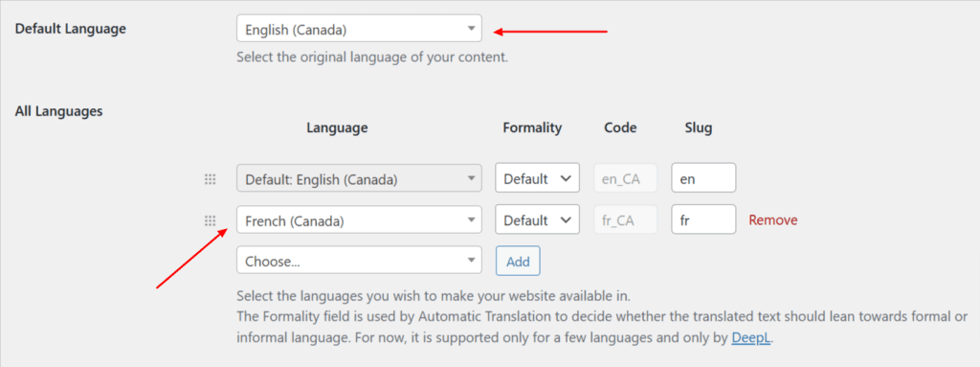Screen dimensions: 980x367
Task: Click the en_CA code field
Action: pos(625,178)
